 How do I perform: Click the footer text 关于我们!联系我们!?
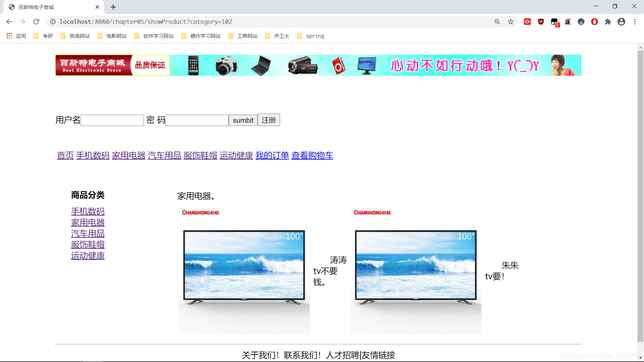coord(281,355)
